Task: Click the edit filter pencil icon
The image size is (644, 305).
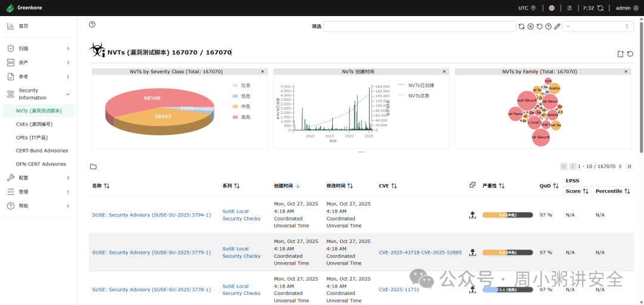Action: coord(557,26)
